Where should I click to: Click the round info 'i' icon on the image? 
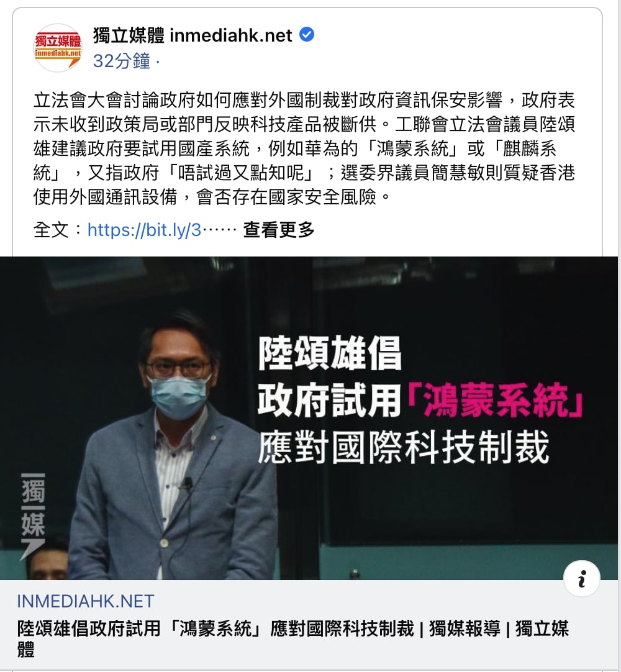coord(582,579)
